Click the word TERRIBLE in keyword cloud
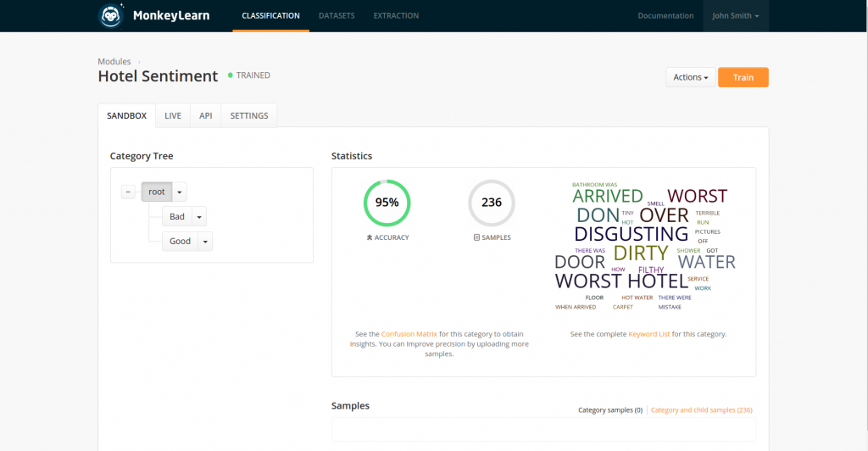This screenshot has width=868, height=451. click(x=708, y=213)
